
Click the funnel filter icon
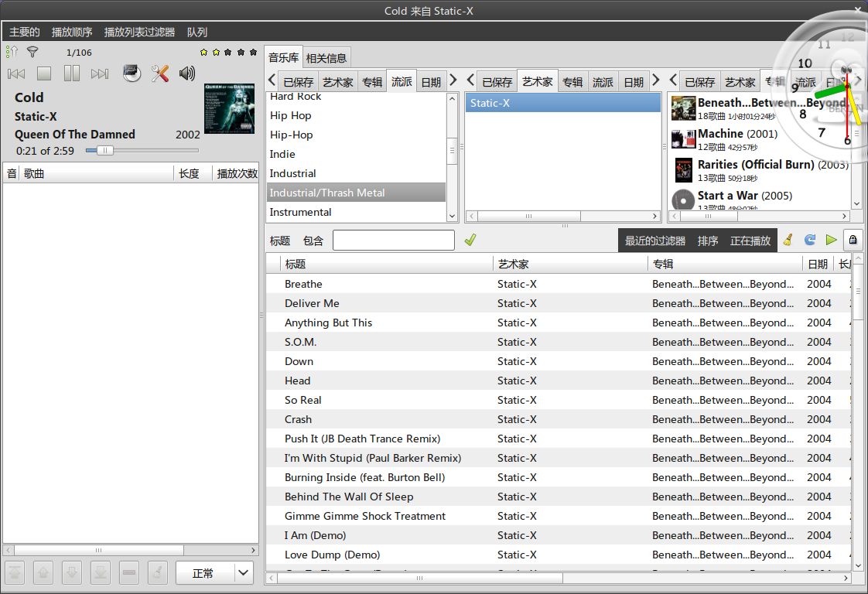(x=32, y=52)
